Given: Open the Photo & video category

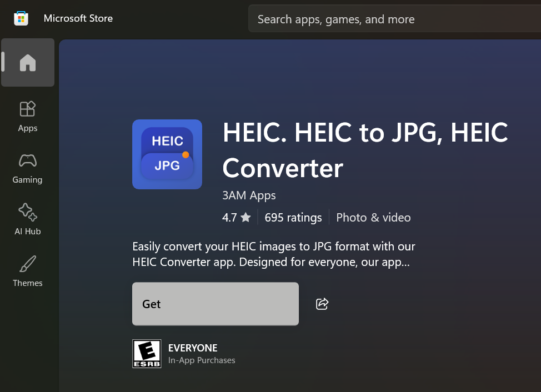Looking at the screenshot, I should [x=373, y=218].
